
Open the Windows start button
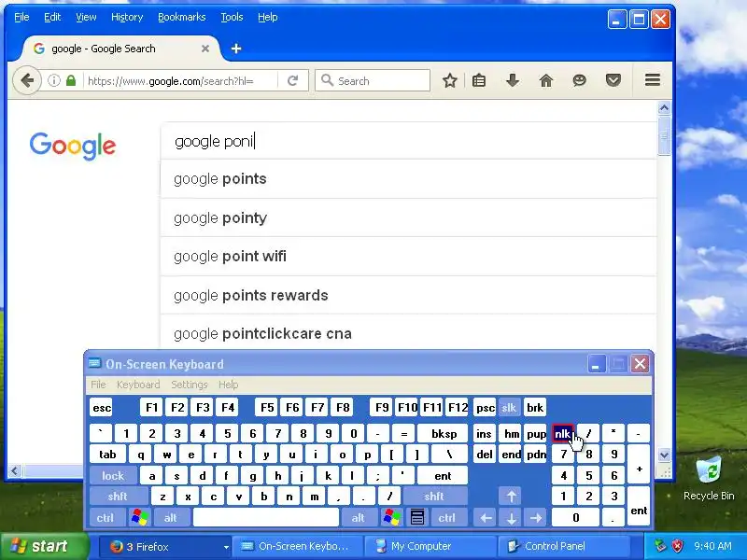point(45,546)
